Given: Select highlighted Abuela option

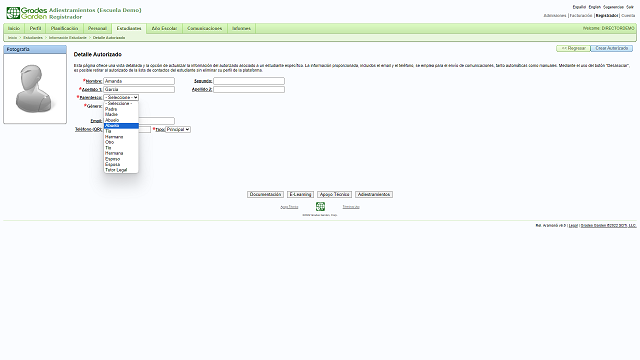Looking at the screenshot, I should click(121, 126).
